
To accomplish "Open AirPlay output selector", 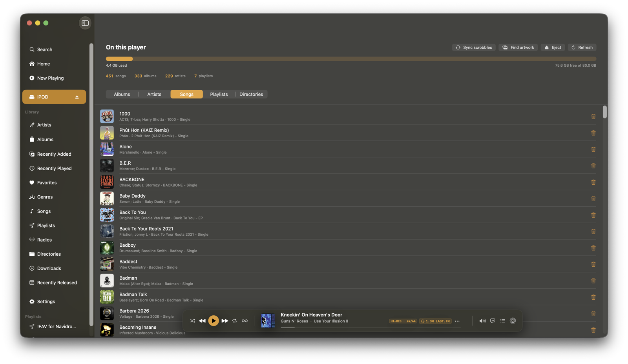I will 513,321.
